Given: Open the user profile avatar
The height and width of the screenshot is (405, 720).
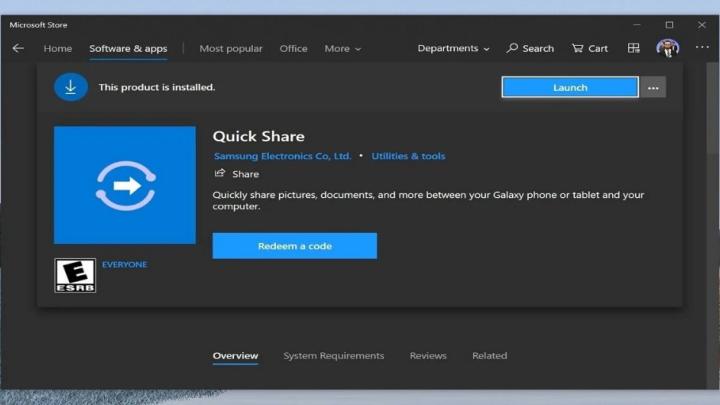Looking at the screenshot, I should coord(668,48).
